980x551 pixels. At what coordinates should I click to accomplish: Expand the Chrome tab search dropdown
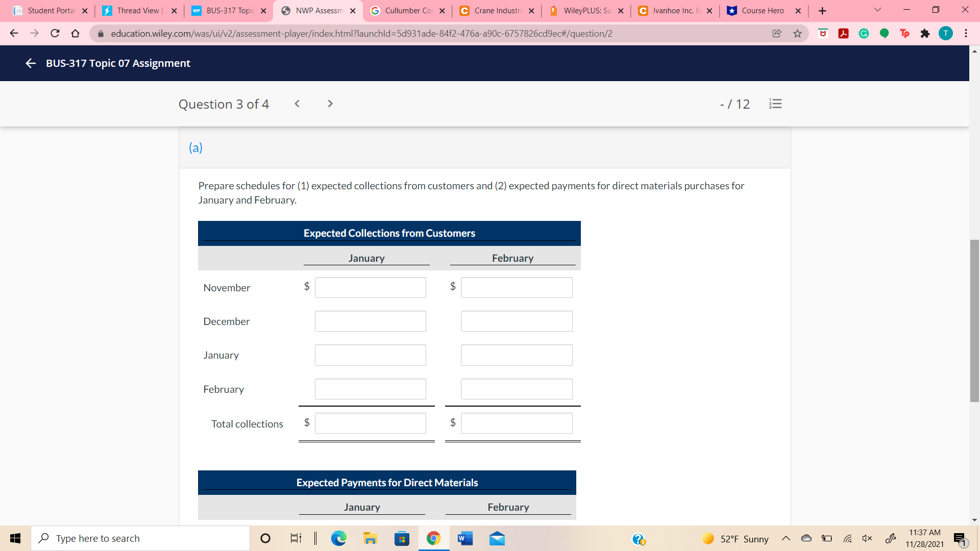[x=877, y=10]
